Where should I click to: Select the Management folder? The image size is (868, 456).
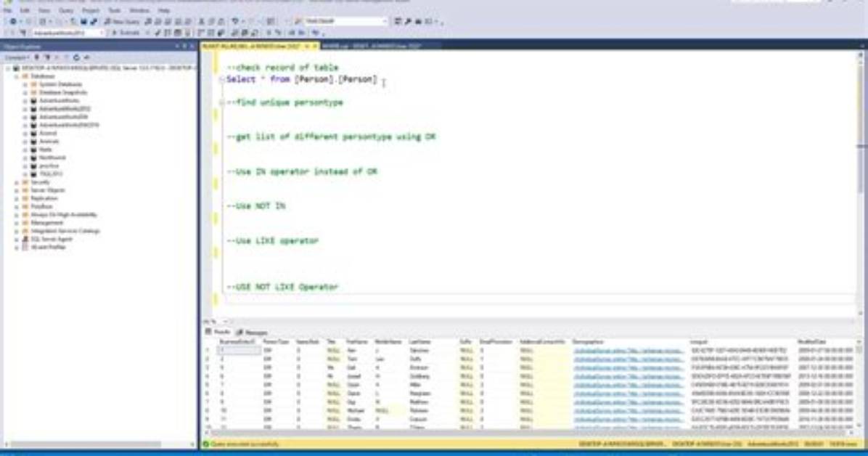[x=46, y=223]
